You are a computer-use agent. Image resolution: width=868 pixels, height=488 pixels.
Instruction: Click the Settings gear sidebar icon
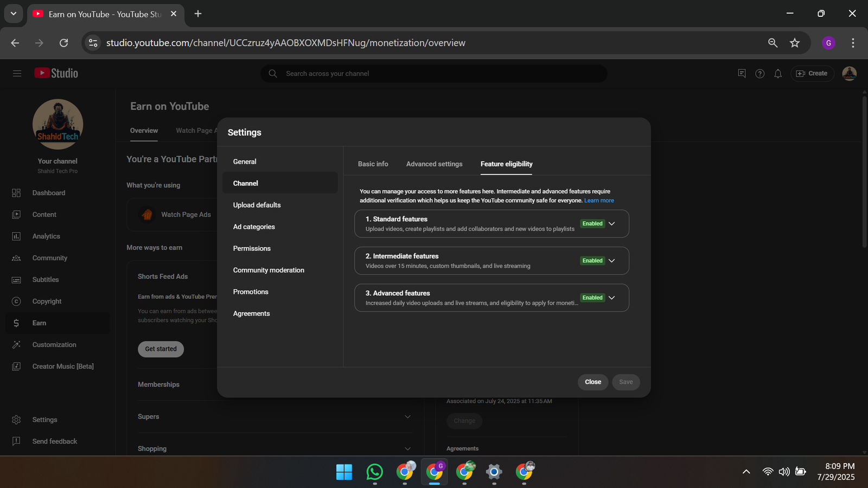coord(16,420)
